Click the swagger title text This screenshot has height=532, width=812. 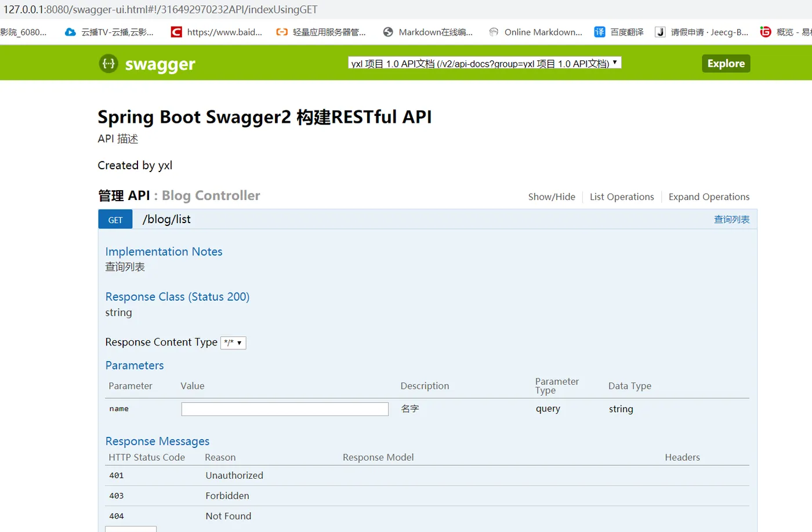pos(160,64)
